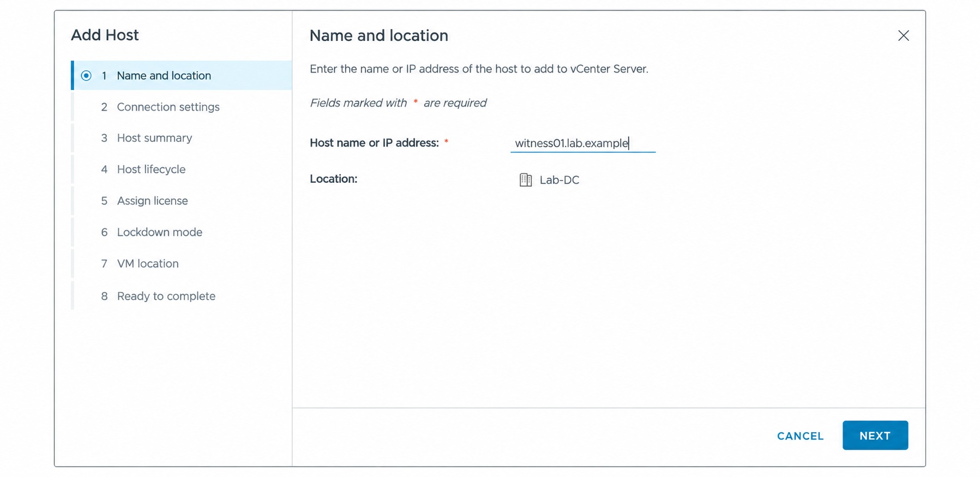
Task: Go to step 3 Host summary
Action: click(182, 138)
